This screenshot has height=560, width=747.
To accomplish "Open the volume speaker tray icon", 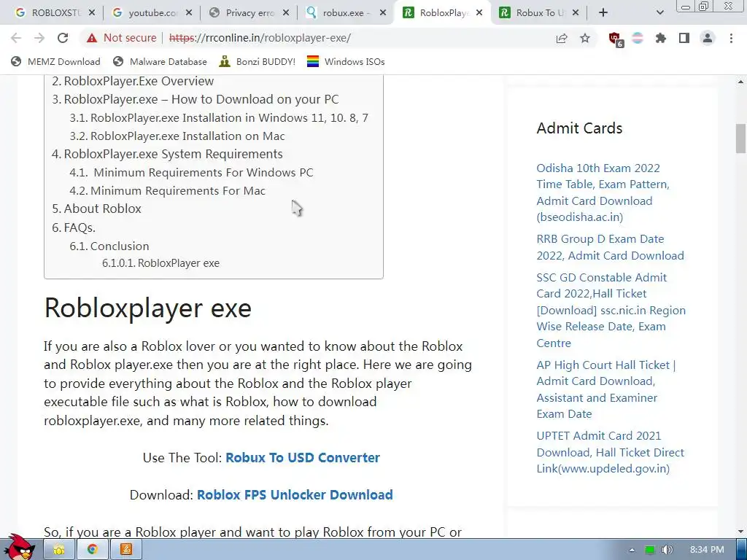I will click(x=667, y=550).
